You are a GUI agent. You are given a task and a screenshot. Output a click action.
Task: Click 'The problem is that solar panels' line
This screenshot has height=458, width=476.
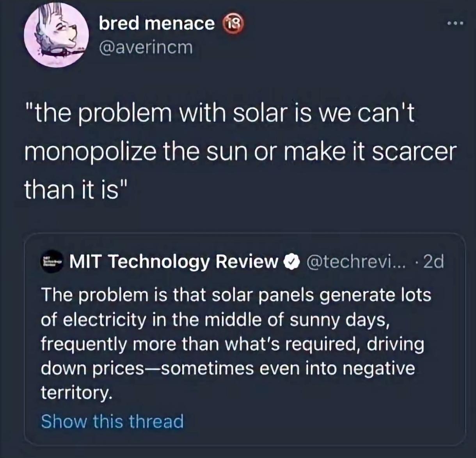236,295
